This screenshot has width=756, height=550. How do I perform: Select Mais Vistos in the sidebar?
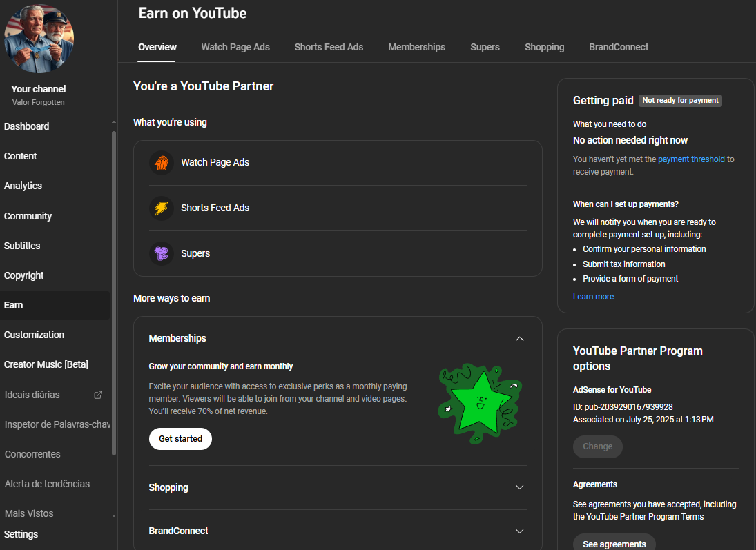click(x=29, y=513)
